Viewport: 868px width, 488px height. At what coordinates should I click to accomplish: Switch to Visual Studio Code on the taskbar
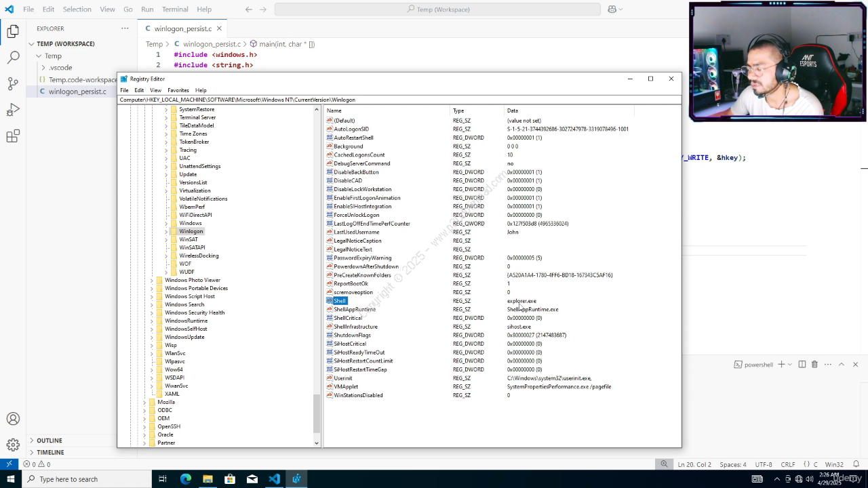[x=275, y=479]
